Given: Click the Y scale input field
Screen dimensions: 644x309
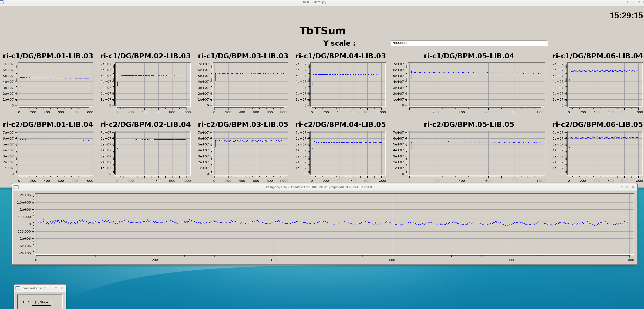Looking at the screenshot, I should [x=469, y=43].
